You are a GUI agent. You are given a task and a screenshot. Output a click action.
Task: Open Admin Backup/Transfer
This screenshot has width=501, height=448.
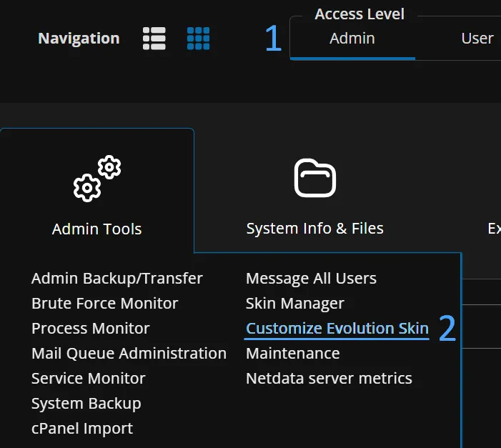point(117,279)
